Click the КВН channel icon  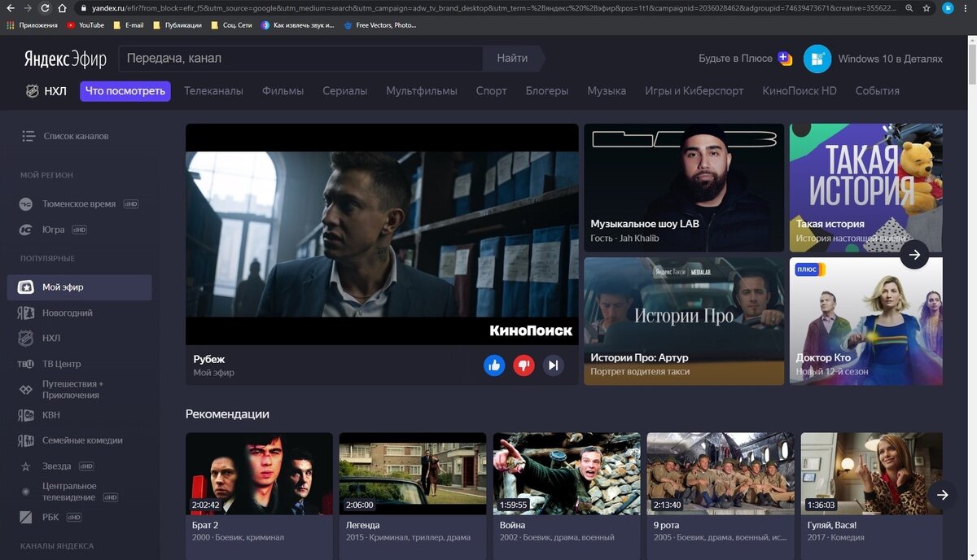coord(26,415)
